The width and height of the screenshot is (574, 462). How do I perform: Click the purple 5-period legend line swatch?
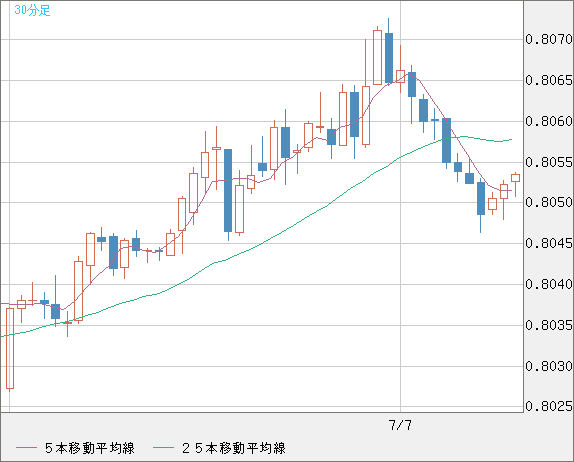(26, 448)
